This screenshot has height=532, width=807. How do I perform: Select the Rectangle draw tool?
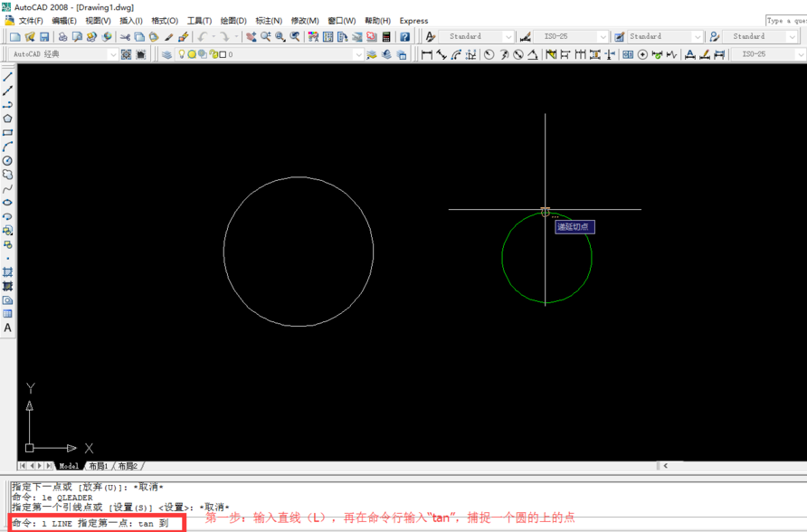[7, 133]
